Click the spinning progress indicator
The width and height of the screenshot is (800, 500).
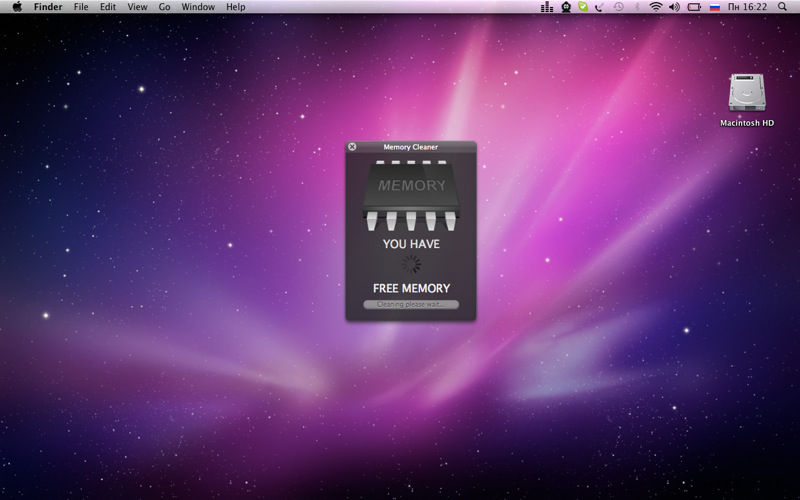[411, 265]
